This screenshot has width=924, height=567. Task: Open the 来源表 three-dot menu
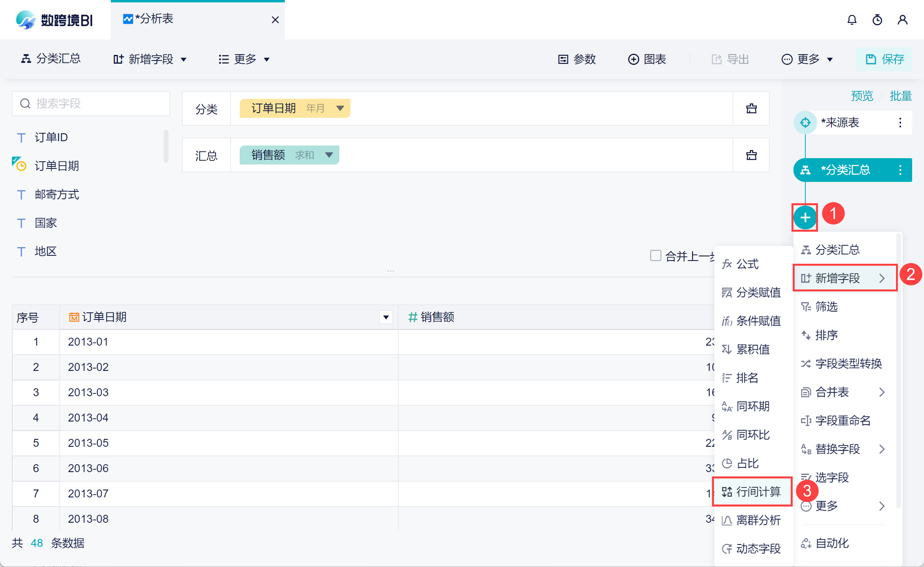point(900,123)
